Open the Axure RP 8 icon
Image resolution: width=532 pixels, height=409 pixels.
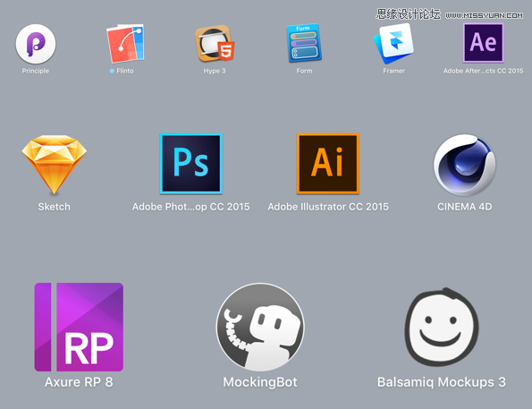click(x=79, y=328)
